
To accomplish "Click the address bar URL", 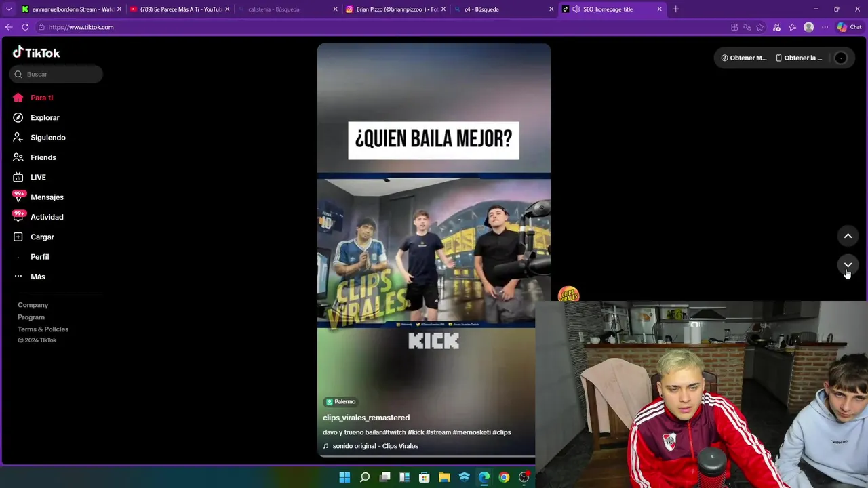I will [x=81, y=27].
